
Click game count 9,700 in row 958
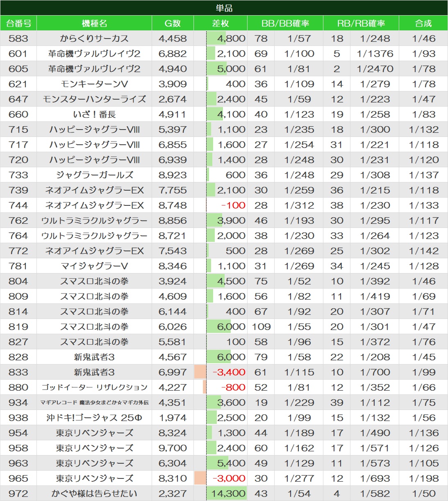pyautogui.click(x=173, y=448)
